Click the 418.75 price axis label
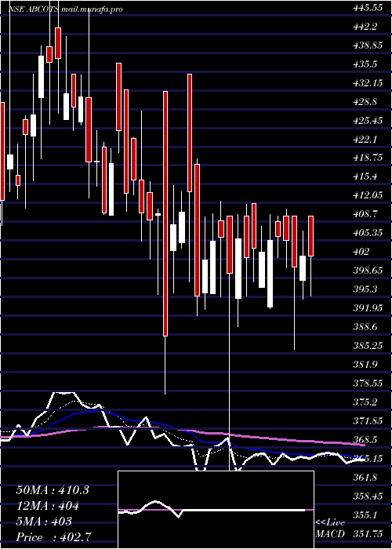This screenshot has height=549, width=392. pos(368,158)
